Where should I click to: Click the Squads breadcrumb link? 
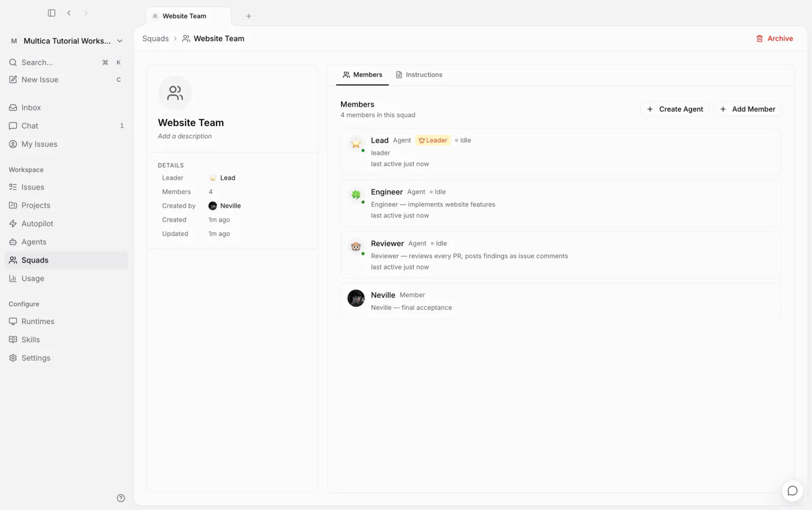pyautogui.click(x=155, y=39)
